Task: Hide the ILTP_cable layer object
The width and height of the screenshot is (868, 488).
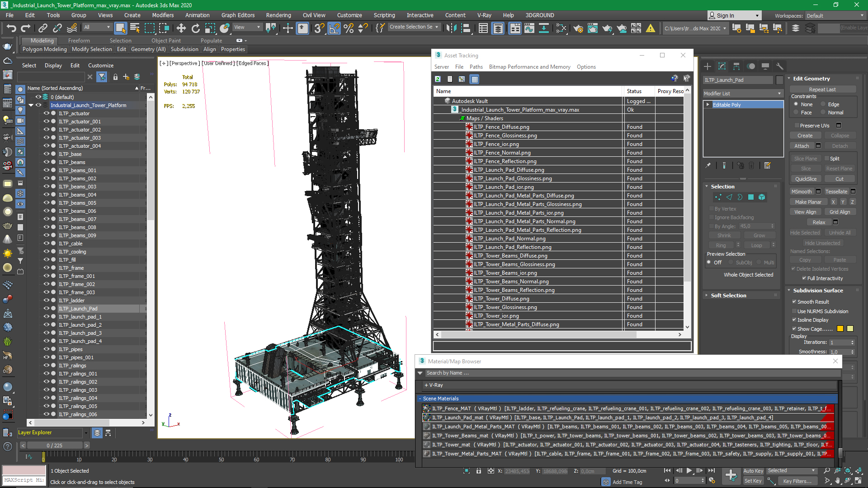Action: pyautogui.click(x=46, y=244)
